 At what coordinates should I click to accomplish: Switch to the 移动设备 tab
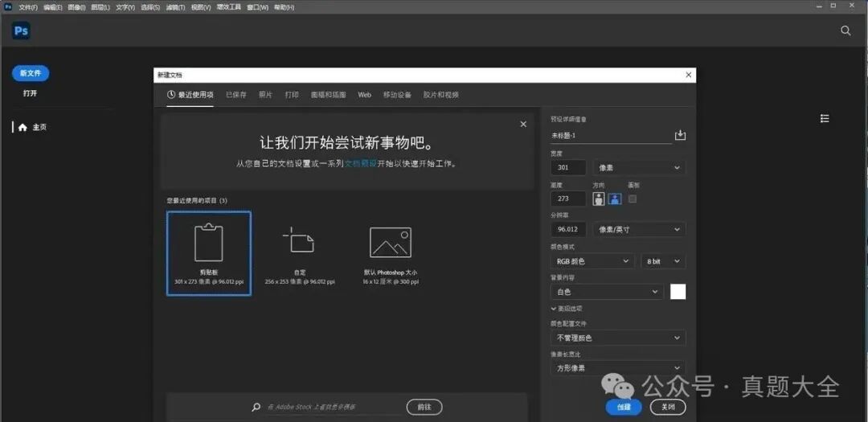[x=398, y=95]
